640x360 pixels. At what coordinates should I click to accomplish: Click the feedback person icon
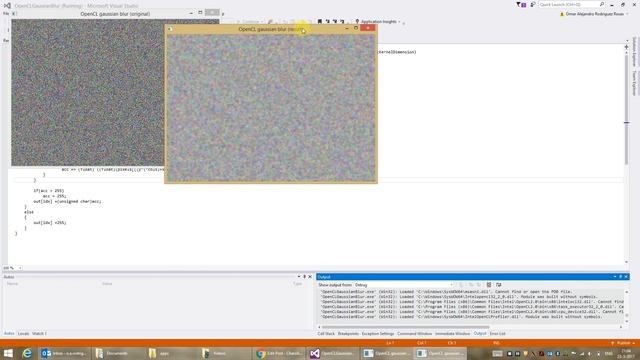(533, 4)
